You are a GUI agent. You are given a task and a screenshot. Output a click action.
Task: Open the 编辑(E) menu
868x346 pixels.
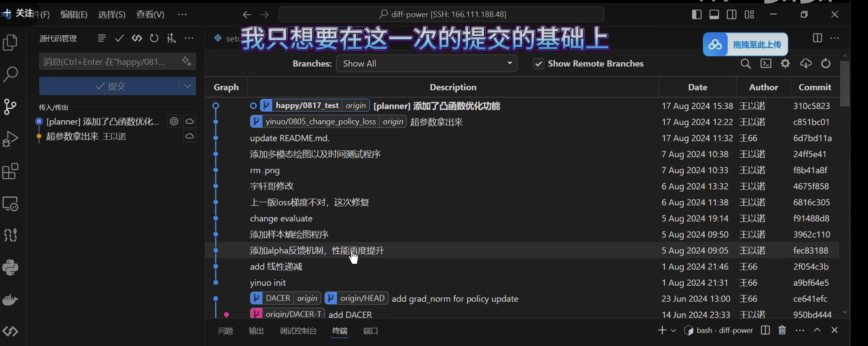pyautogui.click(x=74, y=14)
